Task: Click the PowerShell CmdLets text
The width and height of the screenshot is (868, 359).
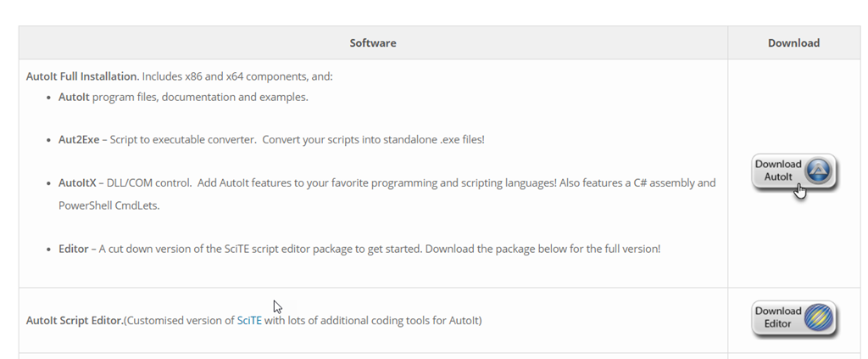Action: (108, 205)
